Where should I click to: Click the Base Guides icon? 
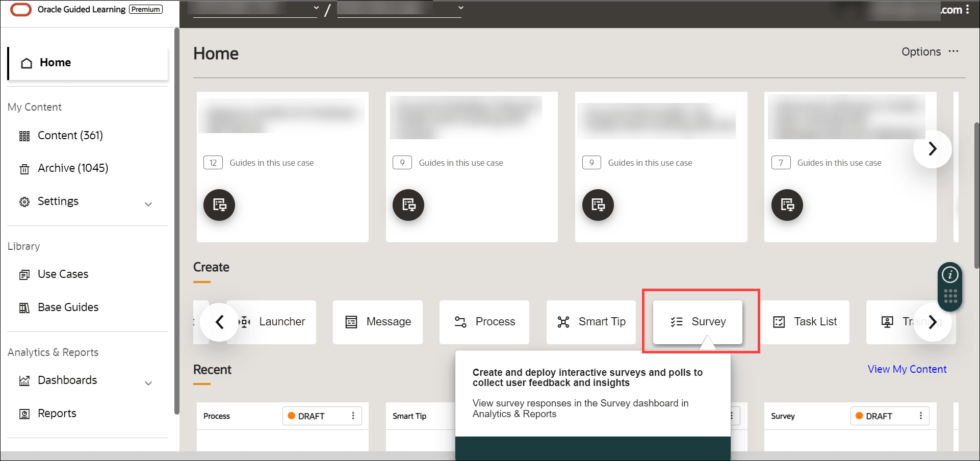point(24,308)
